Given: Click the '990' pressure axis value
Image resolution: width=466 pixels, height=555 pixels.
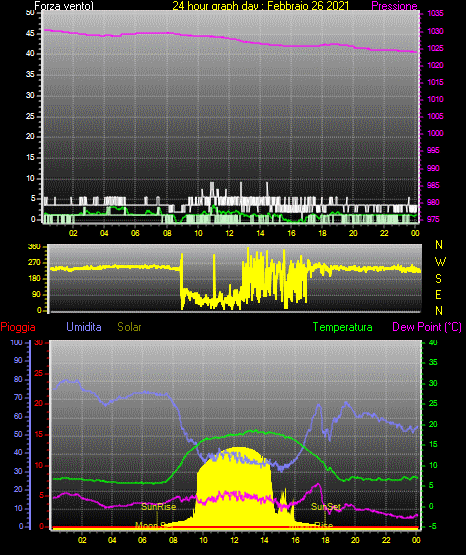Looking at the screenshot, I should pyautogui.click(x=433, y=168).
